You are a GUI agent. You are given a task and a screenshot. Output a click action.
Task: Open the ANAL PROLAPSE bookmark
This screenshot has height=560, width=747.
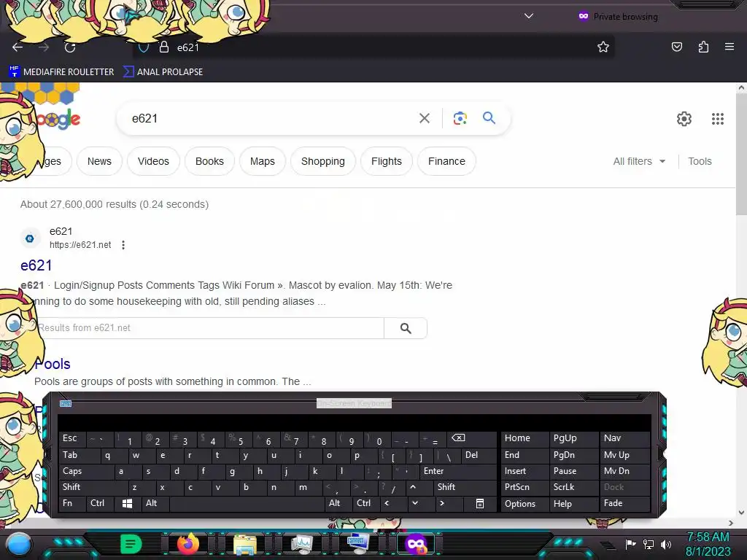(163, 72)
